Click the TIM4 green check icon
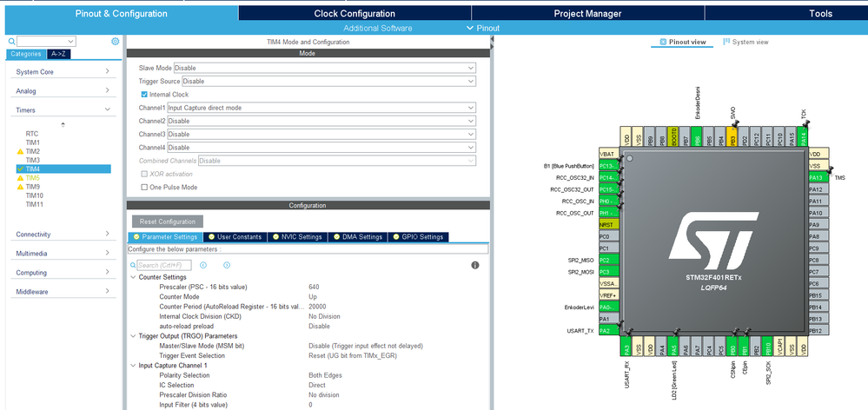868x410 pixels. [21, 169]
